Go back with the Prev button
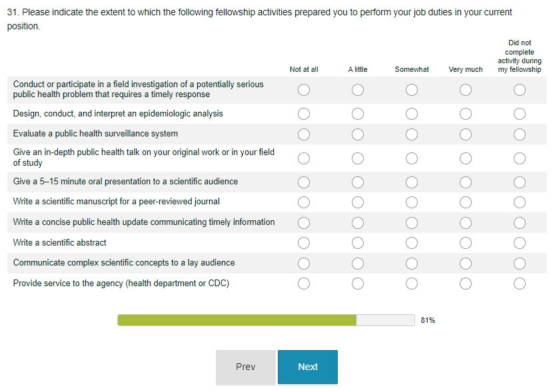The height and width of the screenshot is (392, 555). point(245,367)
